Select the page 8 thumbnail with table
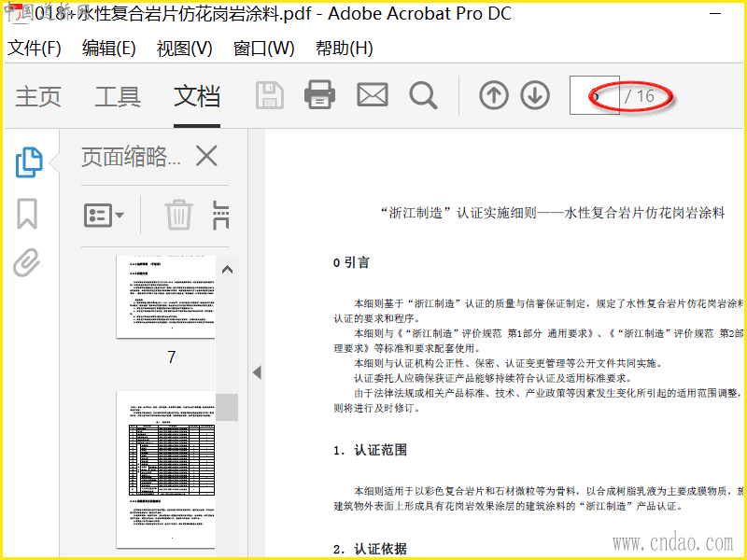The height and width of the screenshot is (560, 747). pos(165,469)
